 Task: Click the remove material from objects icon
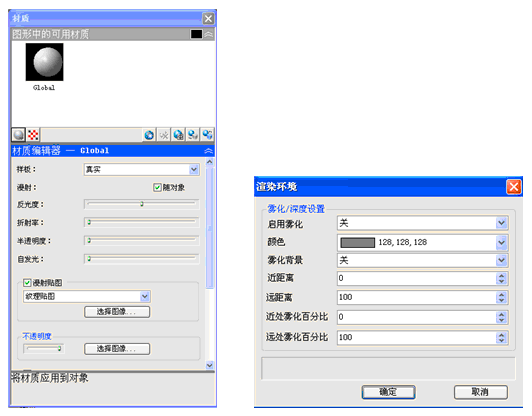207,135
